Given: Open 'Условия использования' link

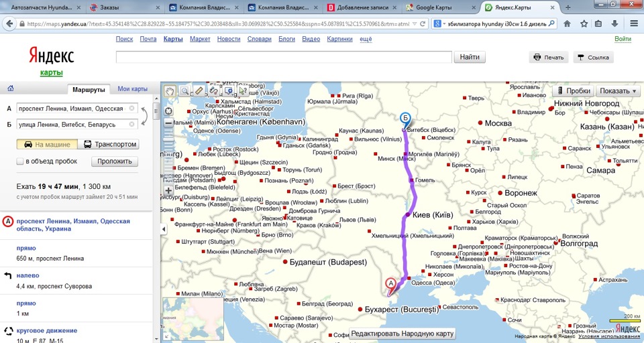Looking at the screenshot, I should (609, 337).
